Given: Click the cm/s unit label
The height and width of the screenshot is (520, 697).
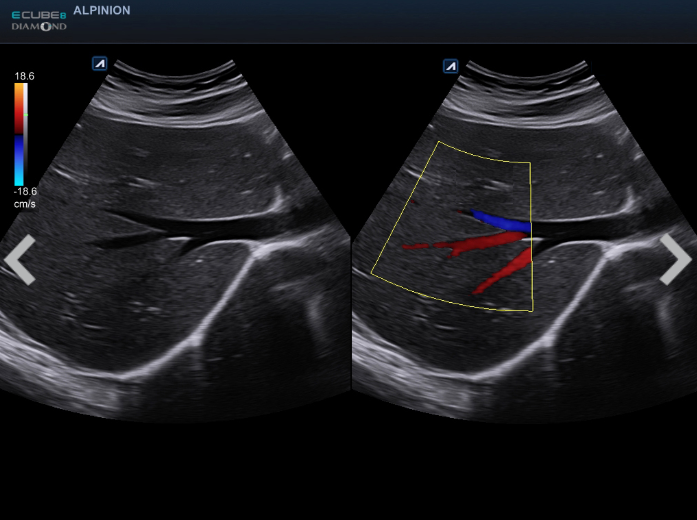Looking at the screenshot, I should (x=25, y=204).
